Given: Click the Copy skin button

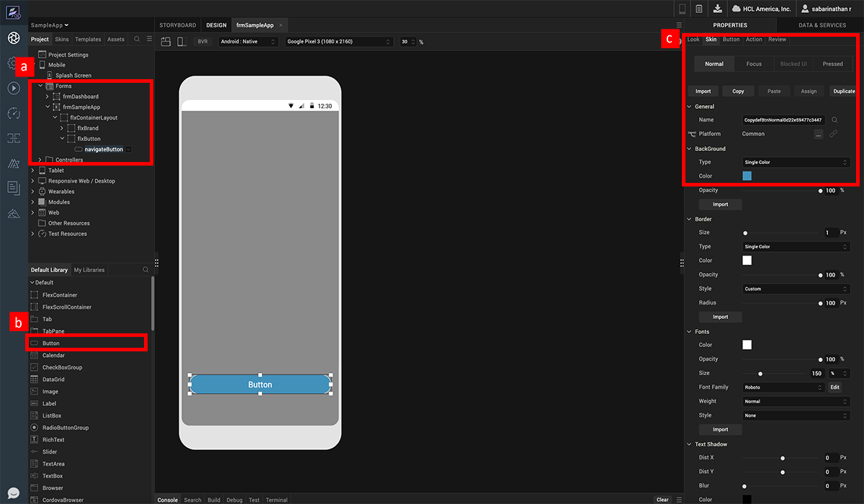Looking at the screenshot, I should [738, 91].
